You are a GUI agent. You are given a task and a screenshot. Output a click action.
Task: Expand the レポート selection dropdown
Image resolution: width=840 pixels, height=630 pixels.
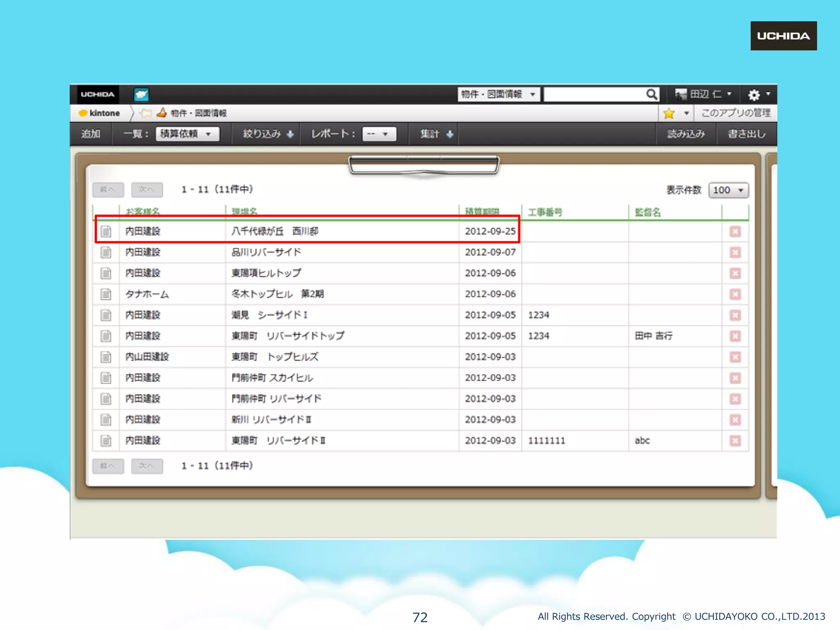379,134
